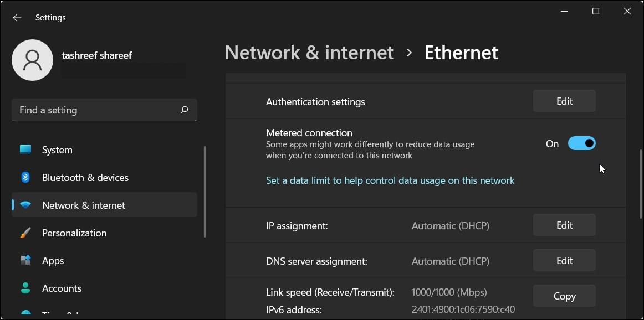This screenshot has width=644, height=320.
Task: Click the Network & internet Wi-Fi icon
Action: click(25, 205)
